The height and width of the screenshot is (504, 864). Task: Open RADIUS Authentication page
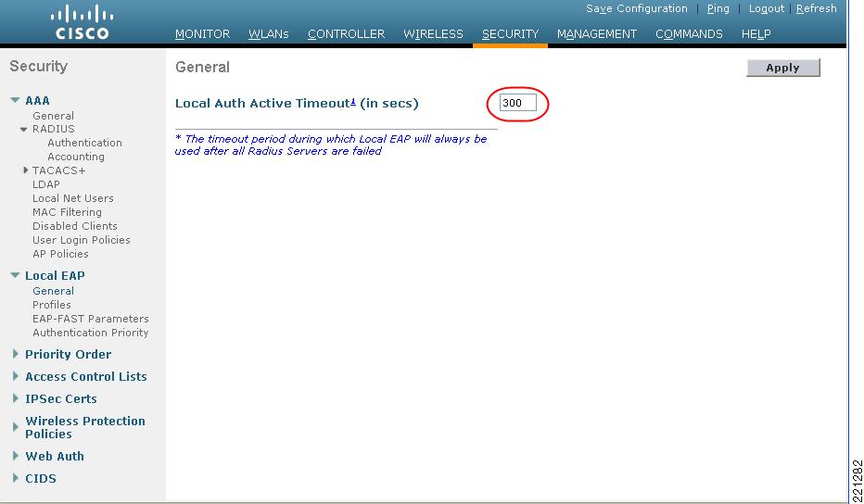pos(85,143)
